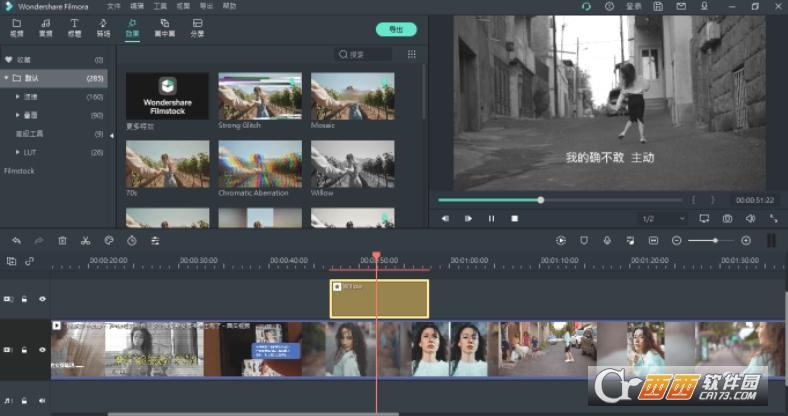Collapse the category sidebar with left arrow
This screenshot has height=416, width=788.
click(112, 136)
